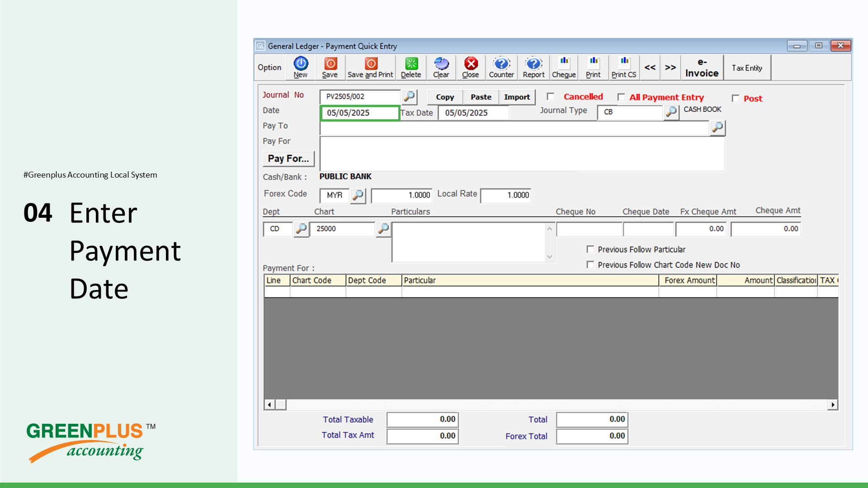
Task: Click the red Close toolbar icon
Action: click(471, 68)
